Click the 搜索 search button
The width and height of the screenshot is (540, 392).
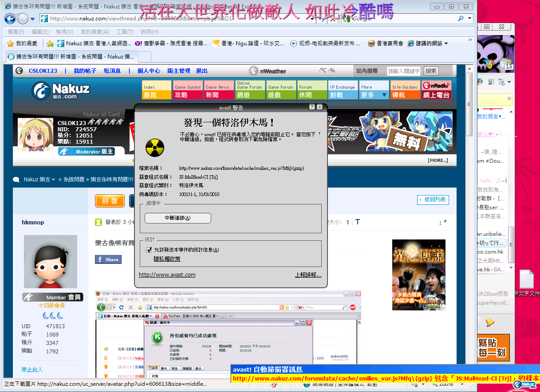tap(431, 71)
